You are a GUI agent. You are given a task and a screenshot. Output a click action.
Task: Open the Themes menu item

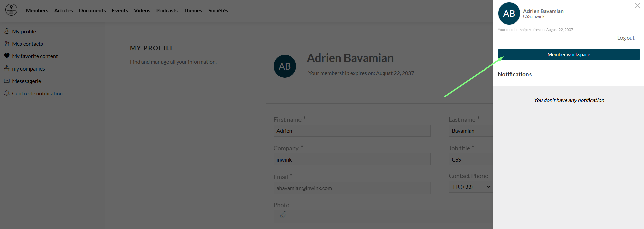pyautogui.click(x=193, y=10)
